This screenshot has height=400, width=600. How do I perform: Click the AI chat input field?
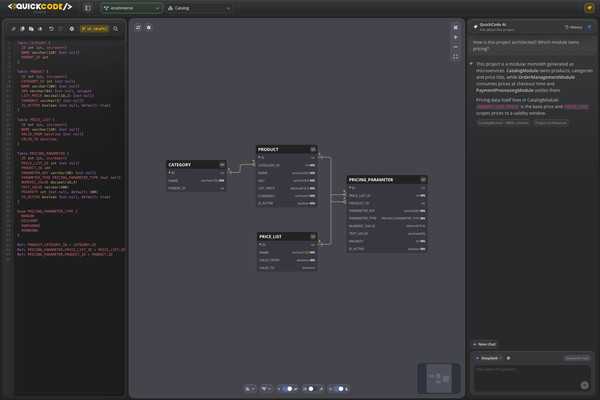tap(532, 377)
